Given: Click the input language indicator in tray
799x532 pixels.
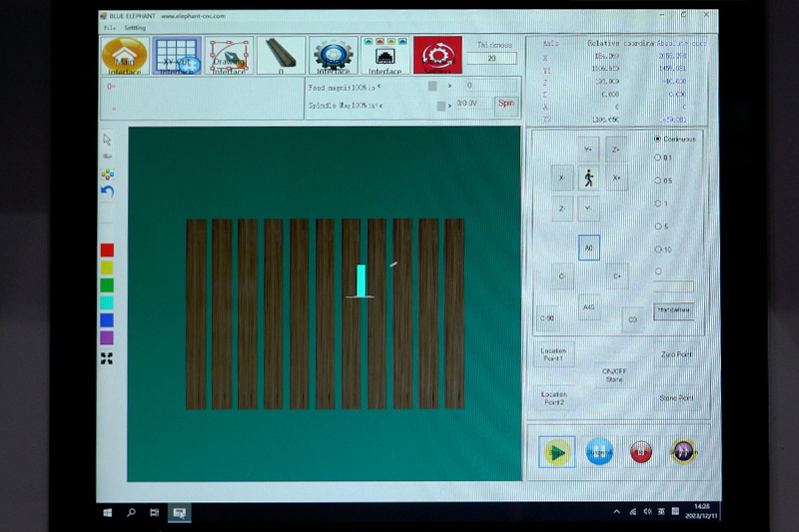Looking at the screenshot, I should (661, 512).
